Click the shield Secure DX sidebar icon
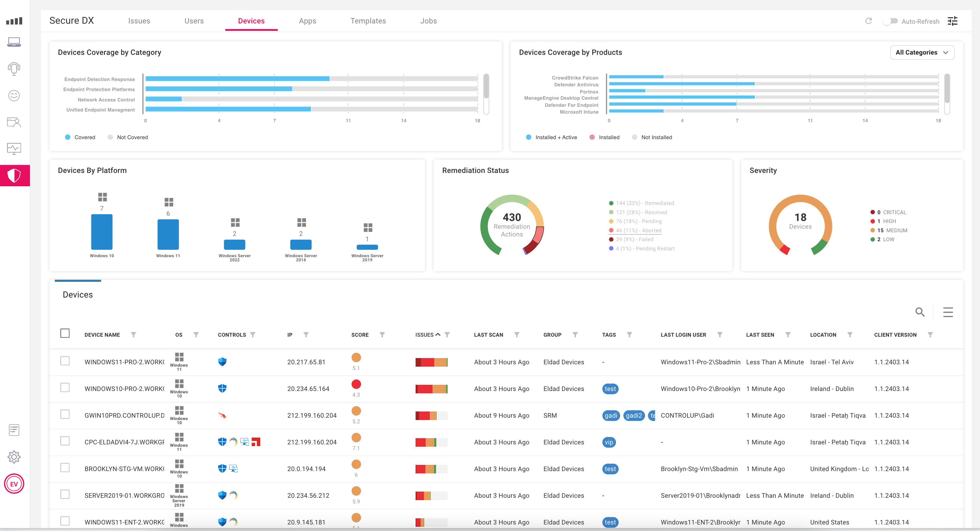The width and height of the screenshot is (980, 531). coord(15,176)
